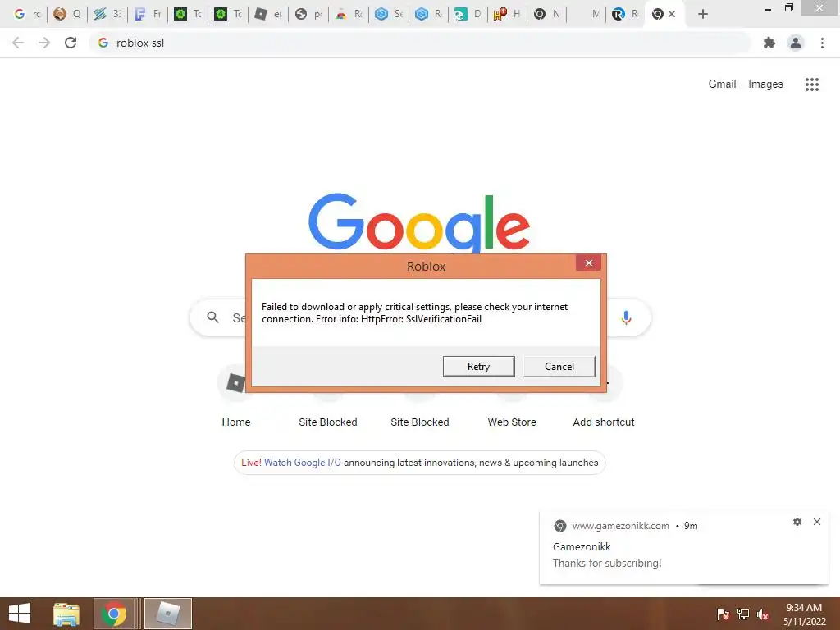Click Add shortcut
840x630 pixels.
coord(604,422)
